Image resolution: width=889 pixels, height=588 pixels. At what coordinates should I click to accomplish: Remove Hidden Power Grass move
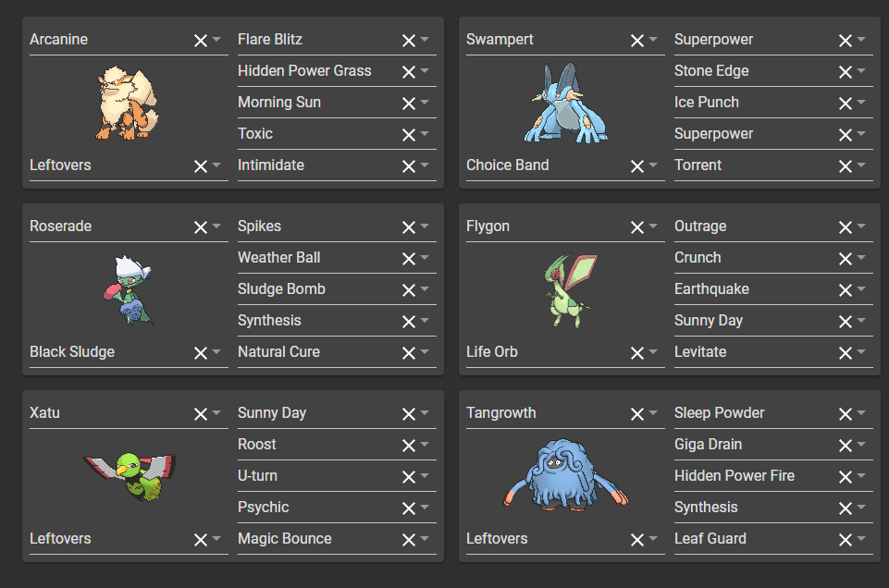pos(408,72)
